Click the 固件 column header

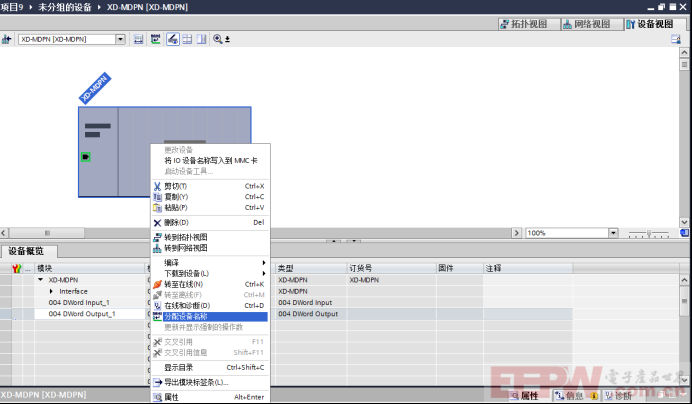pyautogui.click(x=459, y=268)
